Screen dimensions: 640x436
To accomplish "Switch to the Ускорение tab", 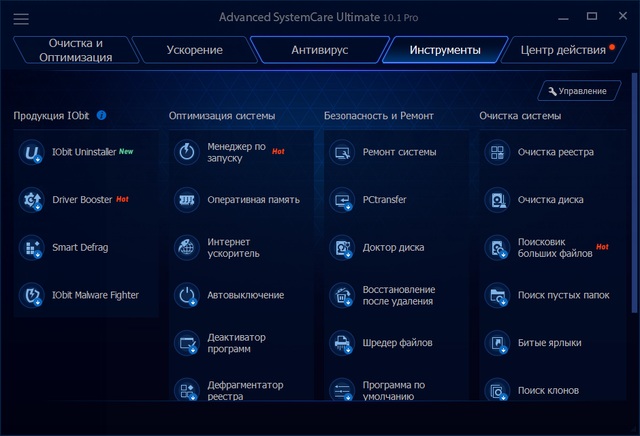I will click(194, 50).
